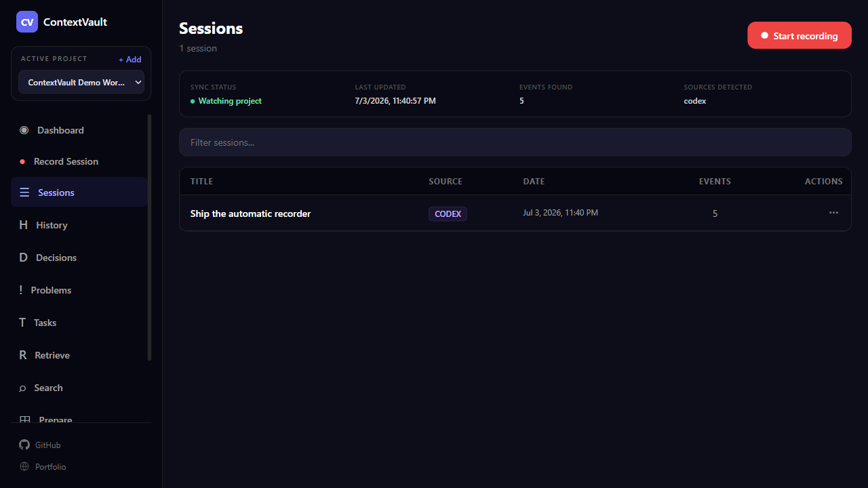The width and height of the screenshot is (868, 488).
Task: Open the History section
Action: click(79, 225)
